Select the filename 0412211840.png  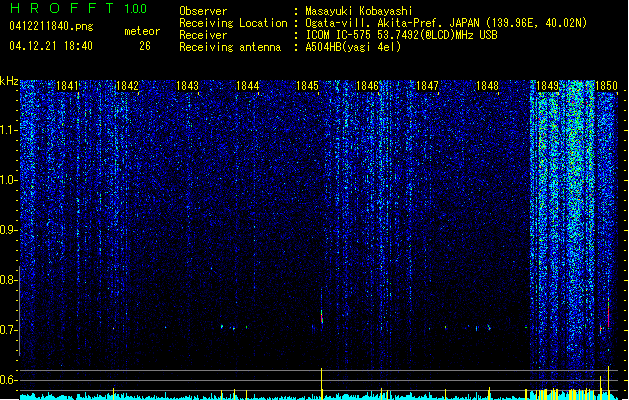(x=51, y=26)
